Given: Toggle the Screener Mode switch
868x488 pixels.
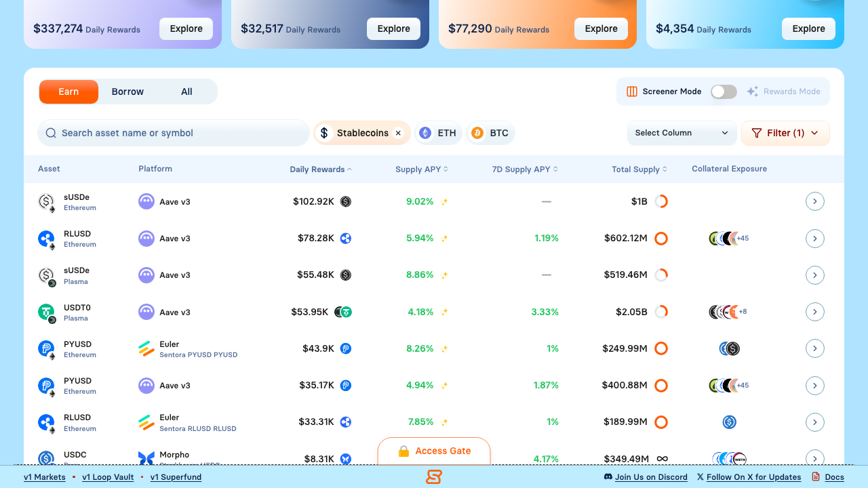Looking at the screenshot, I should pyautogui.click(x=724, y=91).
